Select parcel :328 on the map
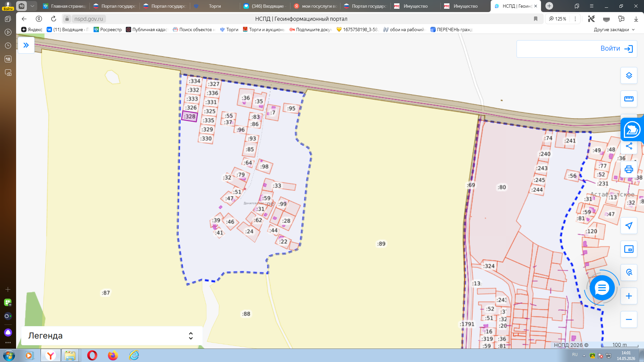 190,116
